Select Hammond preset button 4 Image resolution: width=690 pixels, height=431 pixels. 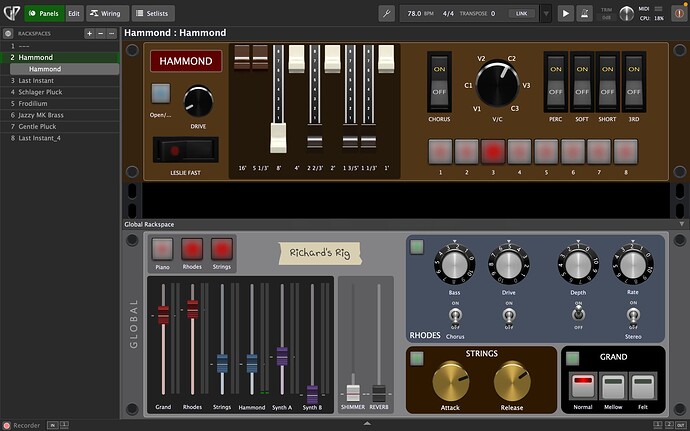pyautogui.click(x=520, y=151)
